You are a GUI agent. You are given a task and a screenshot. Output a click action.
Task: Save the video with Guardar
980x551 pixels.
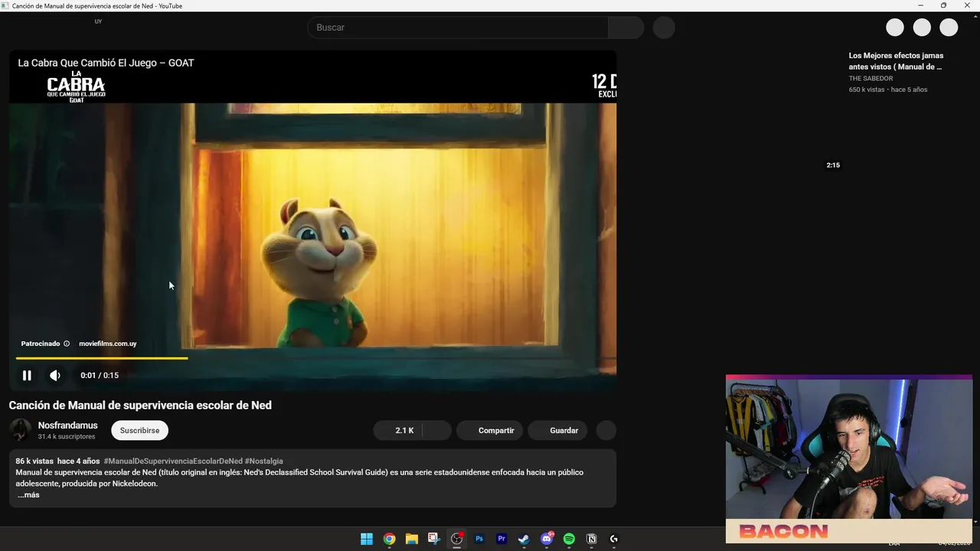tap(557, 430)
